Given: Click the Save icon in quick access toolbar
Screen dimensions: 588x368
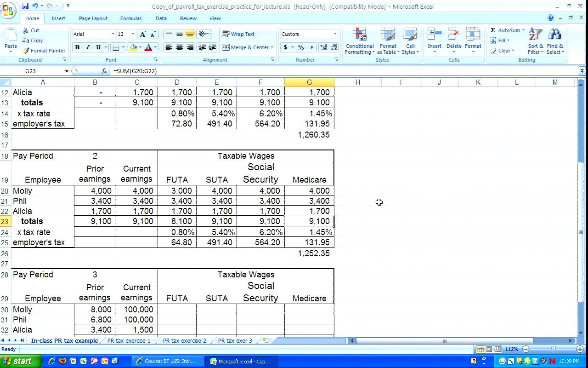Looking at the screenshot, I should (25, 6).
